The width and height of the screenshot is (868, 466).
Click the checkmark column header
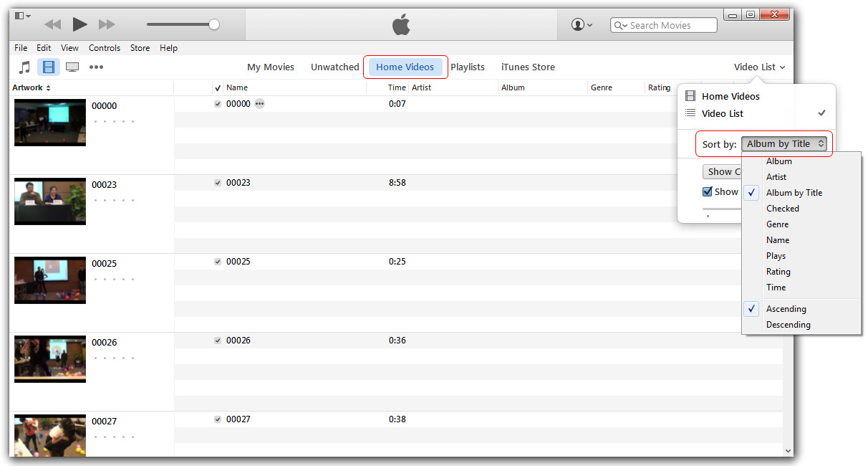click(218, 87)
